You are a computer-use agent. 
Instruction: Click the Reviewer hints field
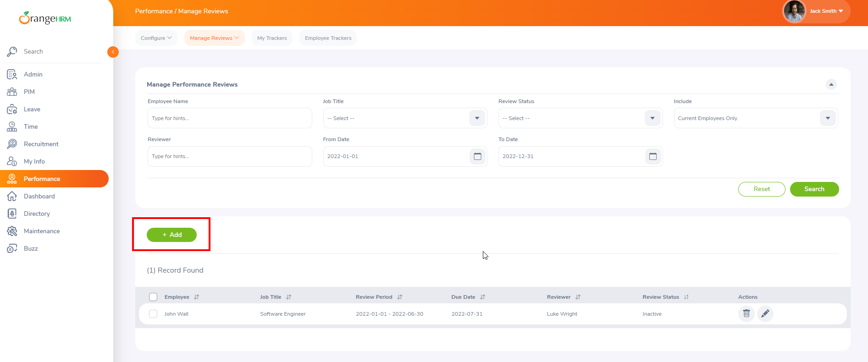(x=230, y=156)
